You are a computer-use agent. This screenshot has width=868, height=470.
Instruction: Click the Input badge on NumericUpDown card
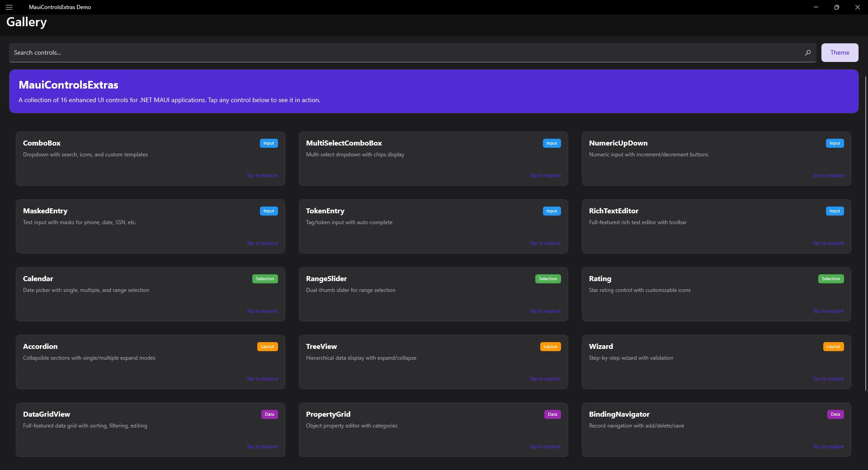pyautogui.click(x=835, y=143)
